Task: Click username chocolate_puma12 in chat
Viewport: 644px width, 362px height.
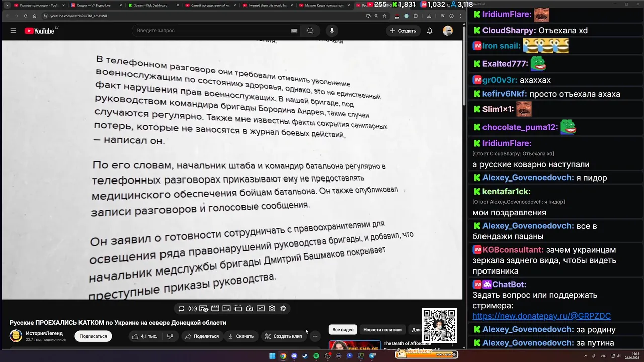Action: coord(520,128)
